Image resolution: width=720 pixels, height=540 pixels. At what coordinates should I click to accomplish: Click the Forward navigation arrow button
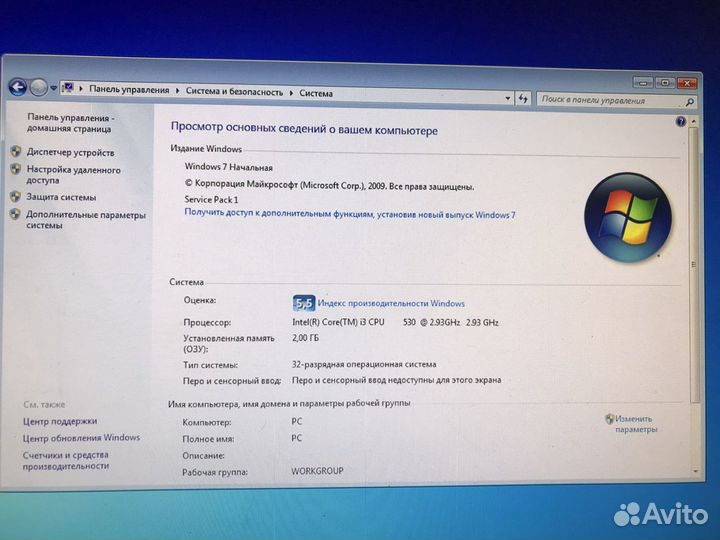[39, 87]
